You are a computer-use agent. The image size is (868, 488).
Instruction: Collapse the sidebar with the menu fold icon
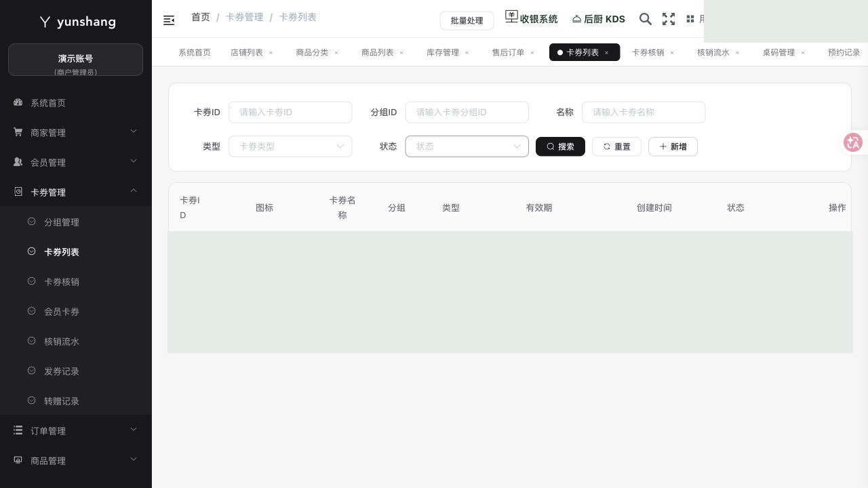(x=170, y=20)
